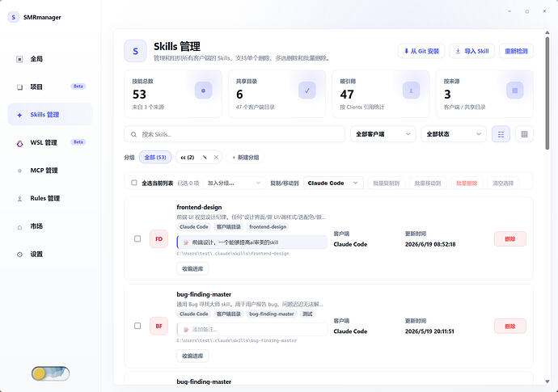Click the scrollbar down arrow
The width and height of the screenshot is (558, 392).
(x=547, y=381)
